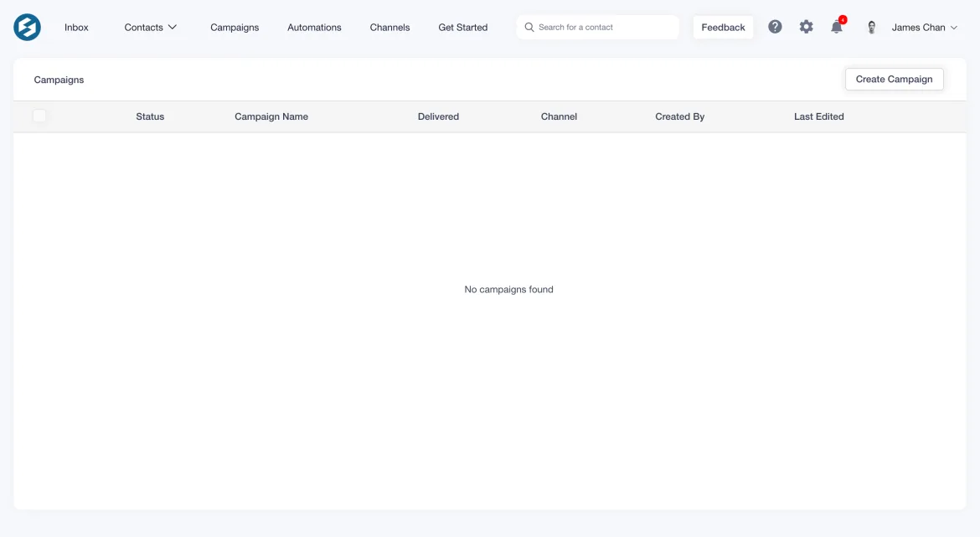980x537 pixels.
Task: Send Feedback via the Feedback button
Action: click(x=722, y=27)
